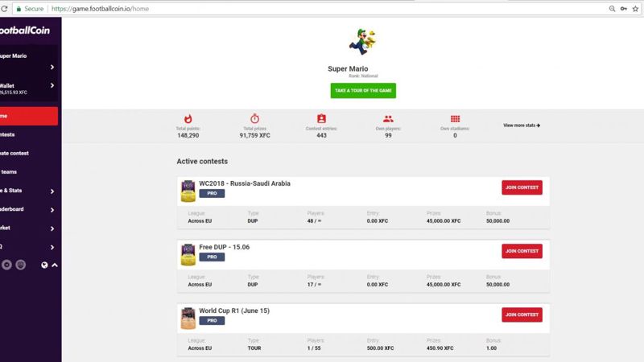644x362 pixels.
Task: Click the World Cup R1 contest card icon
Action: click(188, 318)
